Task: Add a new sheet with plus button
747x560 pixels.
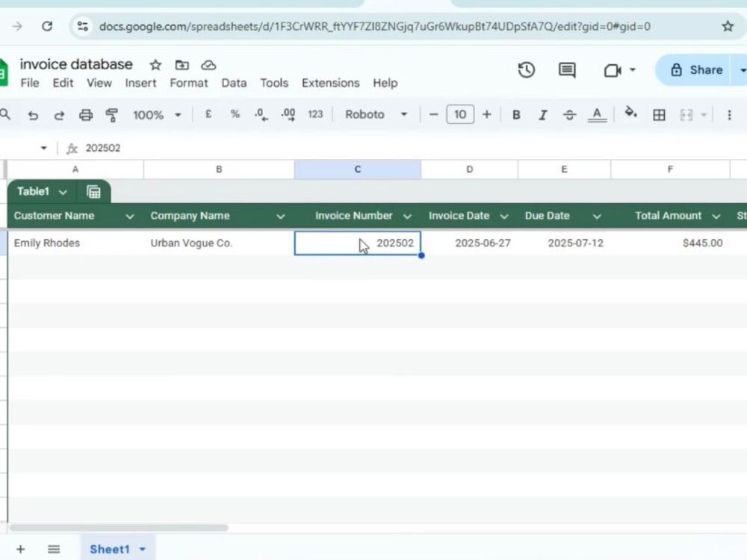Action: 20,549
